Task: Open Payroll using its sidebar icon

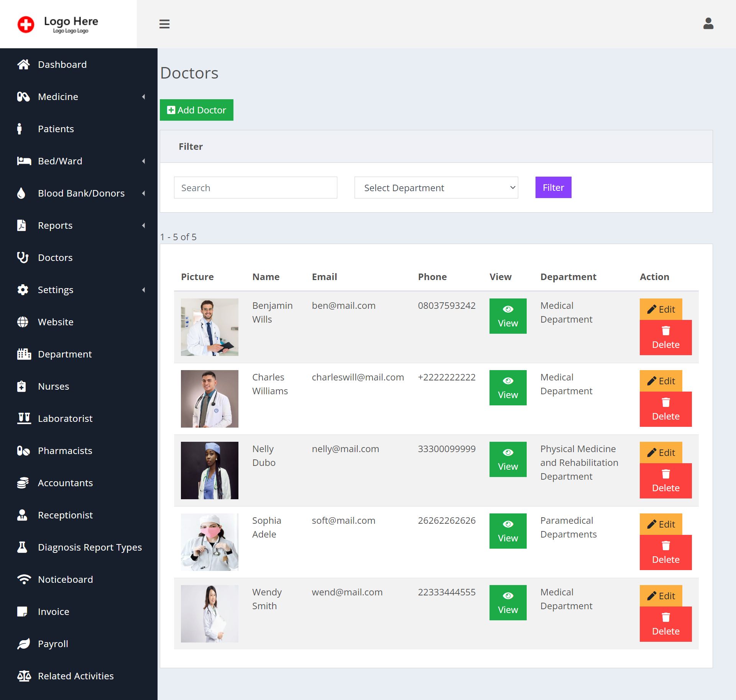Action: (23, 644)
